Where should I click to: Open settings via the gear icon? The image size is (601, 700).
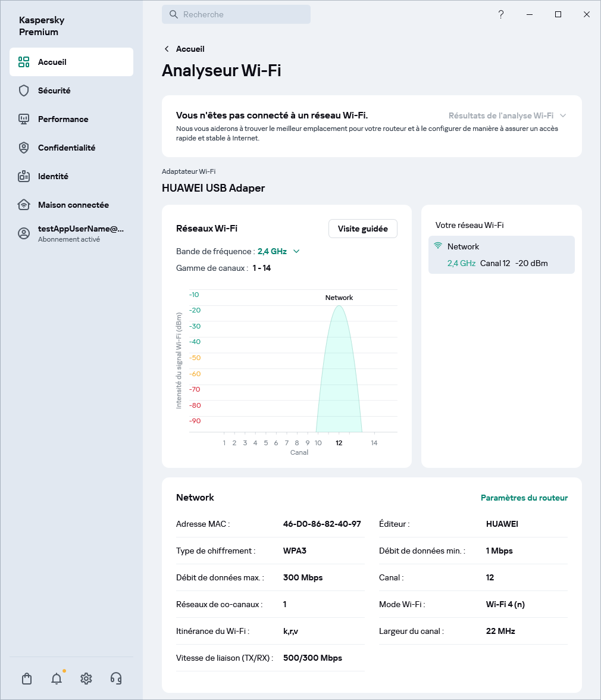tap(86, 679)
